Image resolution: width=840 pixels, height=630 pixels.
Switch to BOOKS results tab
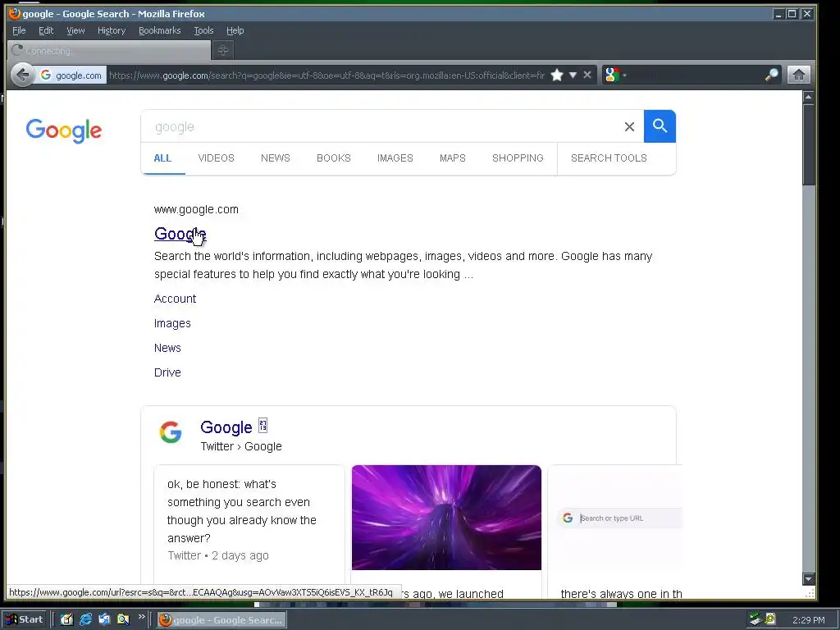pyautogui.click(x=334, y=158)
